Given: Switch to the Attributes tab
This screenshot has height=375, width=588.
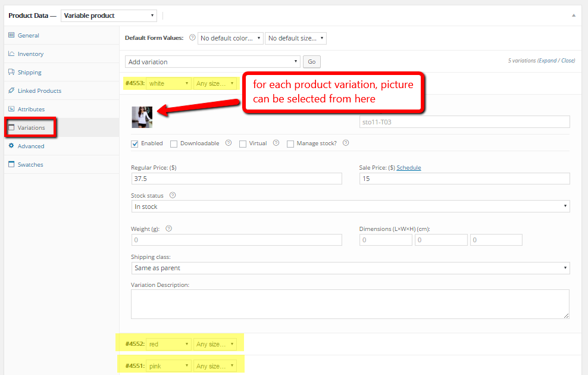Looking at the screenshot, I should tap(61, 109).
